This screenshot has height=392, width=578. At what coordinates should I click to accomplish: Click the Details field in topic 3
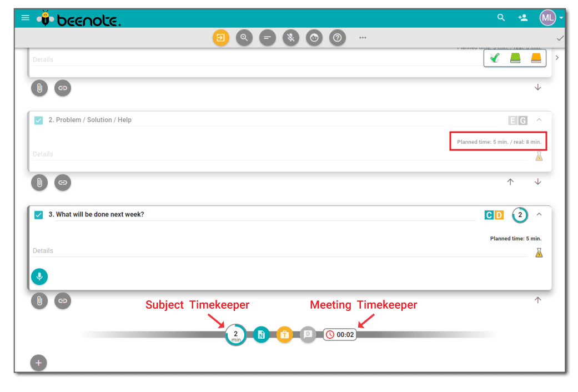(x=278, y=251)
